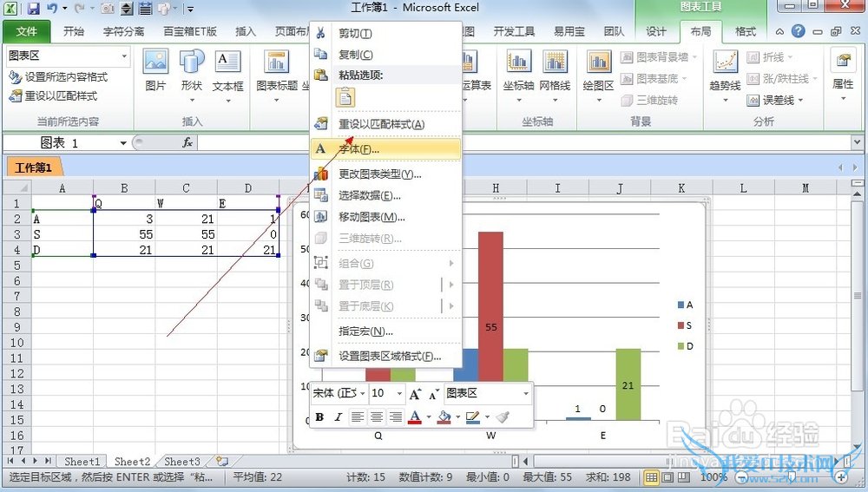Click align left in mini toolbar
Viewport: 868px width, 492px height.
click(358, 417)
